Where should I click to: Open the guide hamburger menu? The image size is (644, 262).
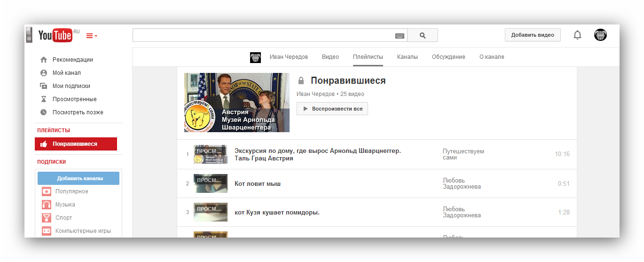[92, 36]
